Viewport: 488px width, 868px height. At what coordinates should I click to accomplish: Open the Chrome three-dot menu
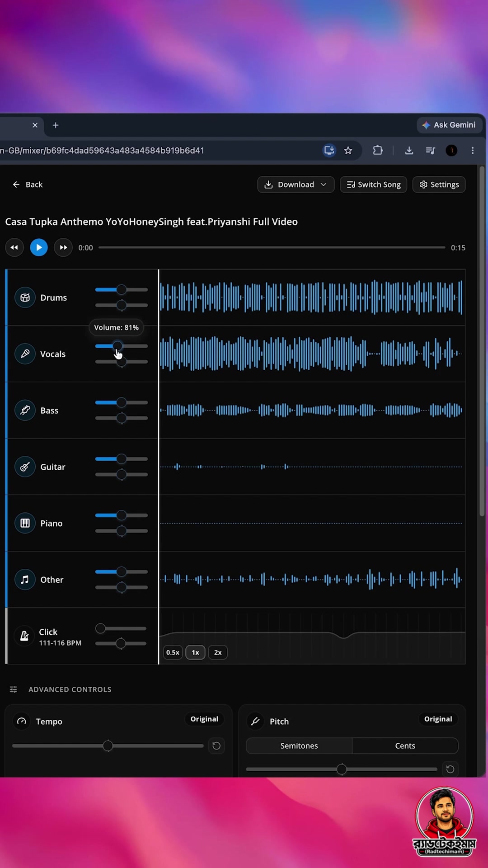[473, 151]
